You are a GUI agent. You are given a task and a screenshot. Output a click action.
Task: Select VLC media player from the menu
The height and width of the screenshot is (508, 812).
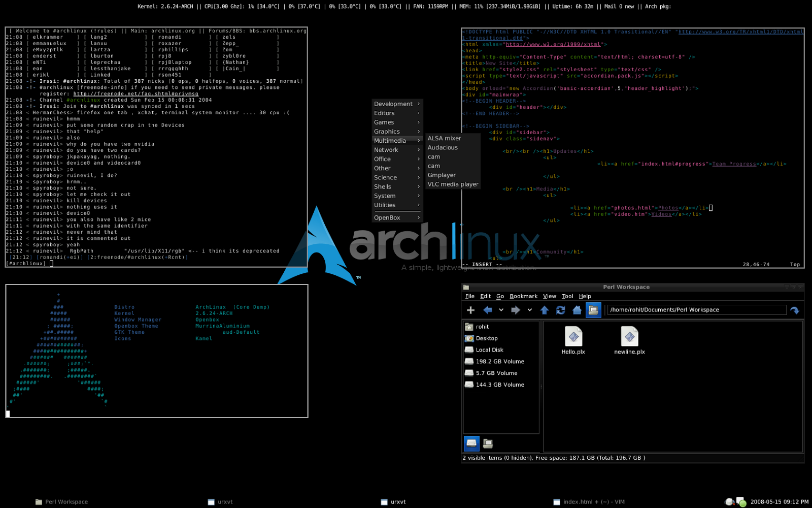click(x=453, y=184)
